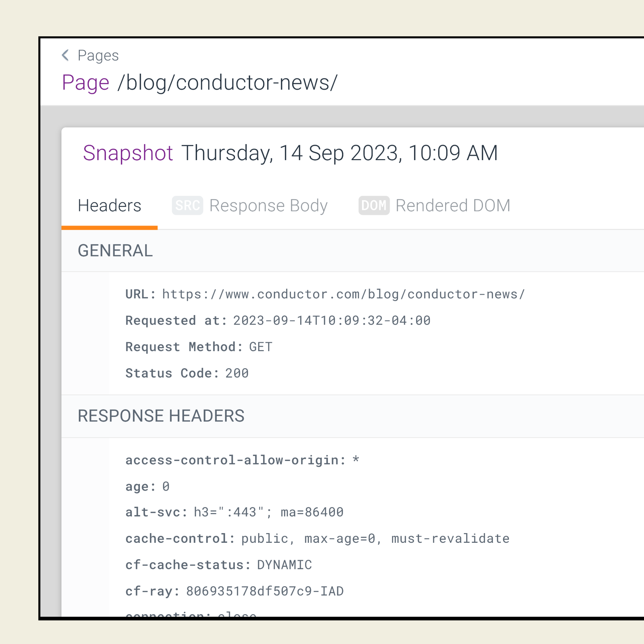Click the /blog/conductor-news/ page title
This screenshot has width=644, height=644.
(228, 83)
